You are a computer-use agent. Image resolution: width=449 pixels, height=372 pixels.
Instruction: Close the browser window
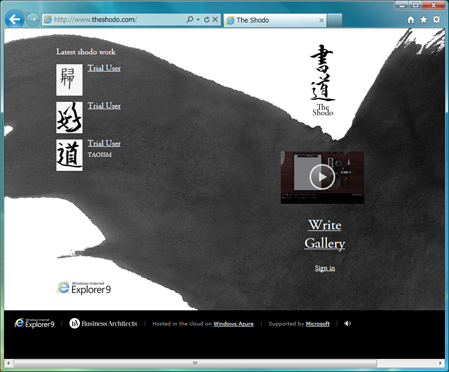[x=434, y=5]
